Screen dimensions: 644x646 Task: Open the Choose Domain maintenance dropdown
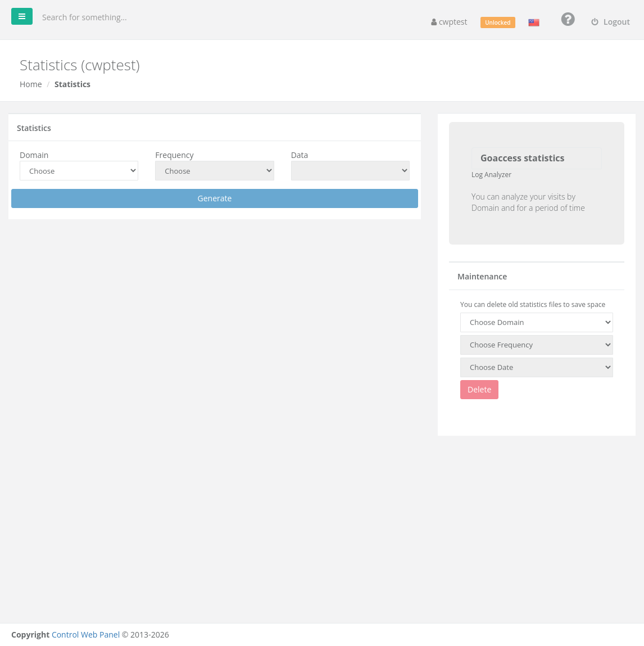(x=537, y=323)
